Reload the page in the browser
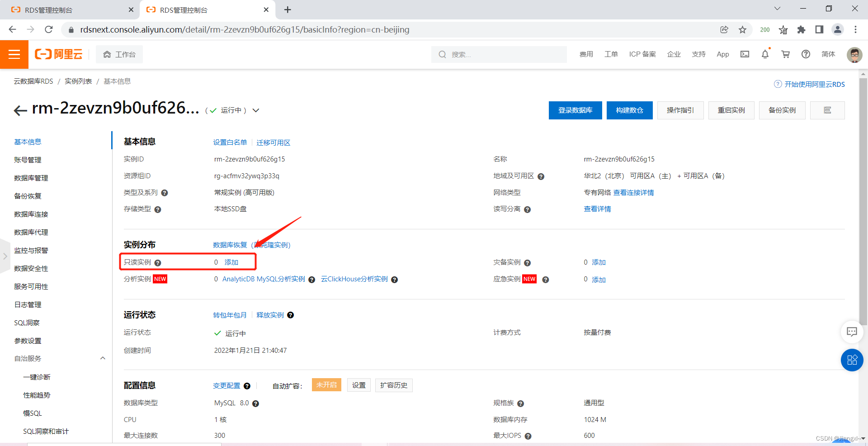The height and width of the screenshot is (446, 868). (x=49, y=29)
